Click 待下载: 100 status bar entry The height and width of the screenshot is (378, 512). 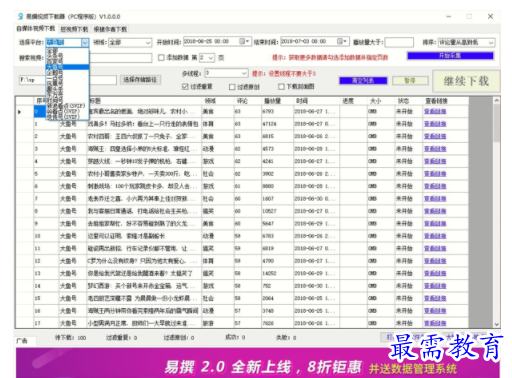[x=71, y=338]
